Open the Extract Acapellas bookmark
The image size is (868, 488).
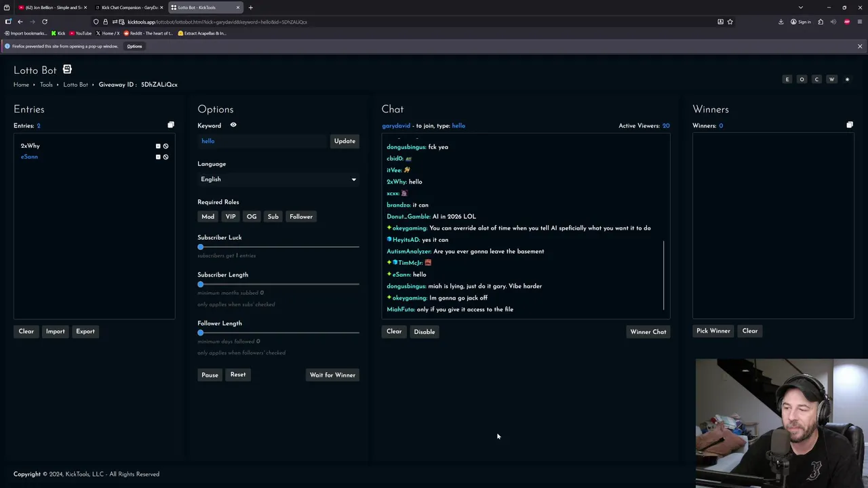pyautogui.click(x=202, y=33)
